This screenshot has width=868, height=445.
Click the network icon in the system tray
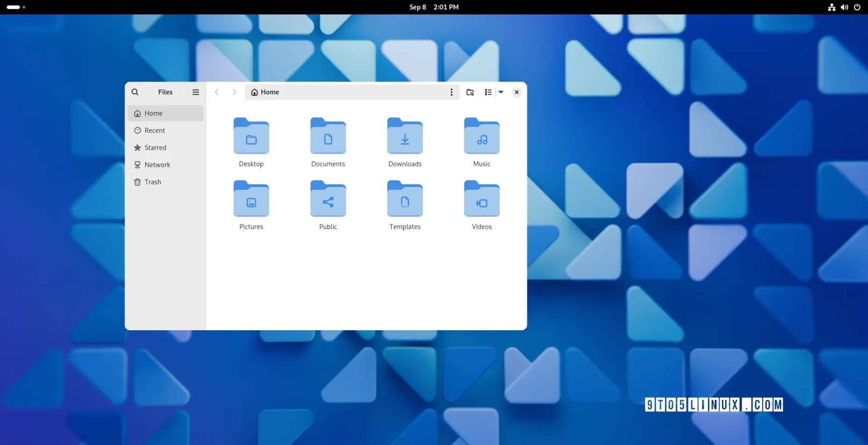pyautogui.click(x=832, y=7)
